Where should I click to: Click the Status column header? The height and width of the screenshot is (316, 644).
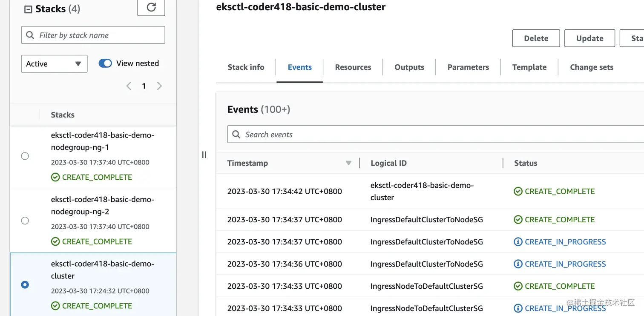click(x=526, y=163)
